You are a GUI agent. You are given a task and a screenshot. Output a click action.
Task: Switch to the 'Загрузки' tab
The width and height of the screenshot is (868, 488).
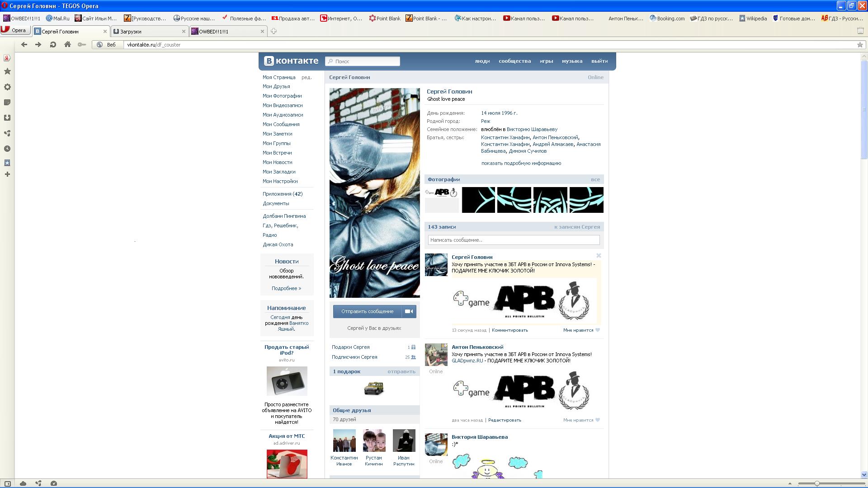[x=148, y=32]
